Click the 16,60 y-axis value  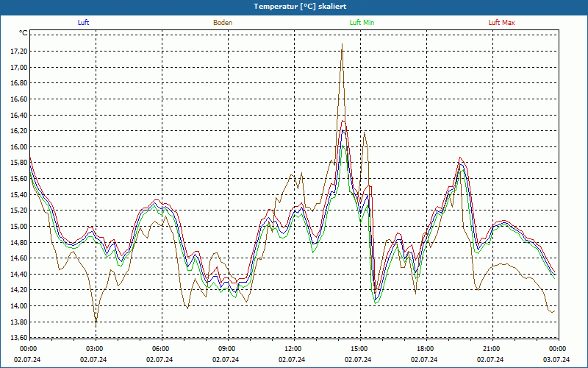point(19,99)
